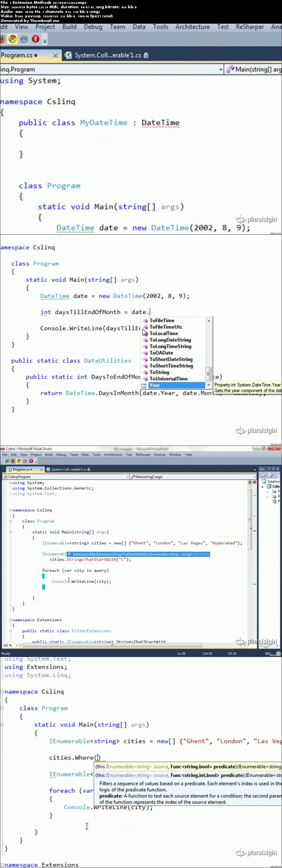The height and width of the screenshot is (868, 282).
Task: Collapse the using directives outline in full window
Action: pyautogui.click(x=10, y=483)
